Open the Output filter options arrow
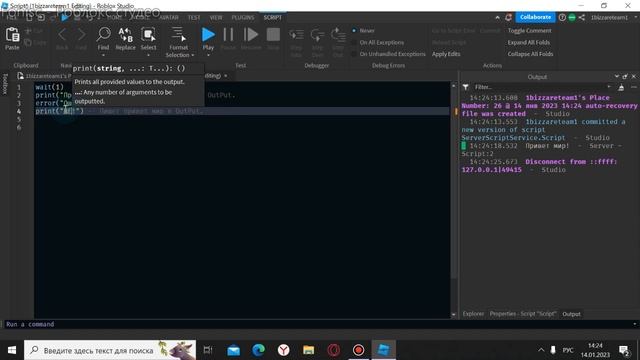Screen dimensions: 640x360 pos(609,87)
